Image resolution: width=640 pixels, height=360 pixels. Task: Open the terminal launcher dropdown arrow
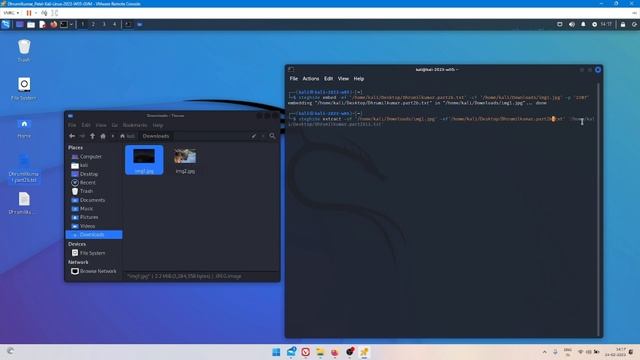tap(71, 24)
